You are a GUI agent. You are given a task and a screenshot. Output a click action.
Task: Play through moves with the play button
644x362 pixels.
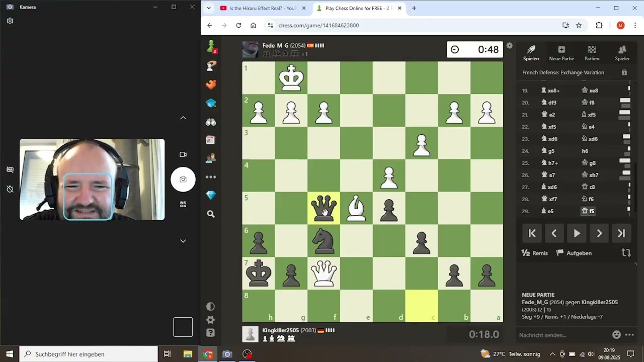(x=577, y=233)
